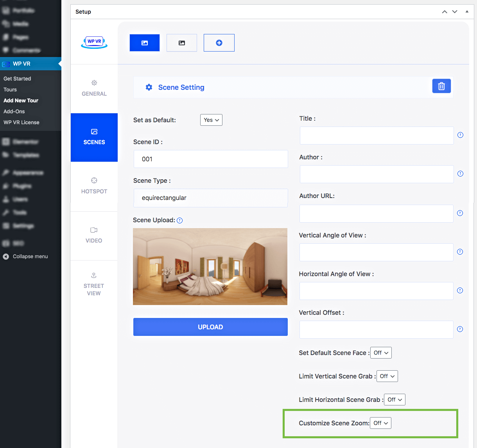Select the second scene image tab

click(182, 43)
